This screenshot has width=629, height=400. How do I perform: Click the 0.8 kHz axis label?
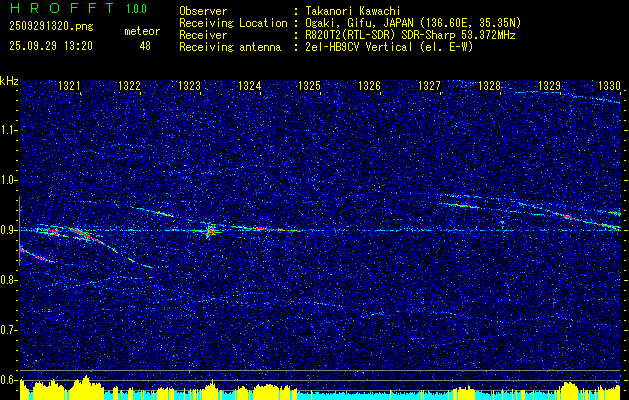[x=9, y=280]
